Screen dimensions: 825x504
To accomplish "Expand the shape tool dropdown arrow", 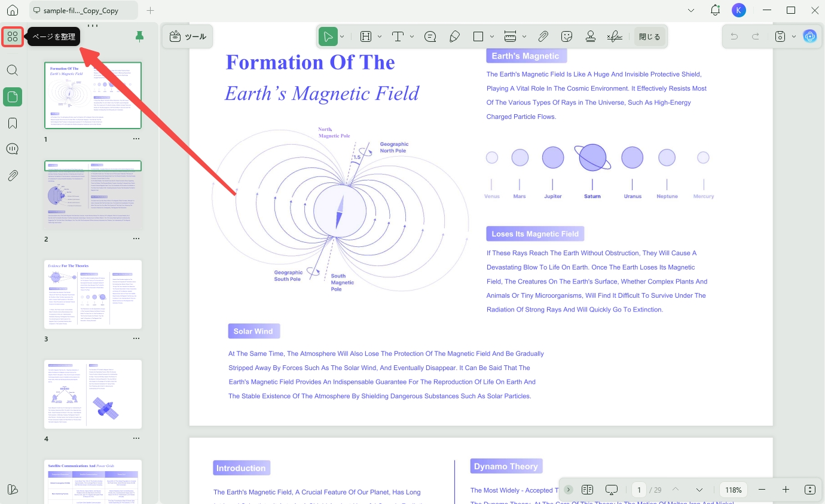I will tap(492, 36).
